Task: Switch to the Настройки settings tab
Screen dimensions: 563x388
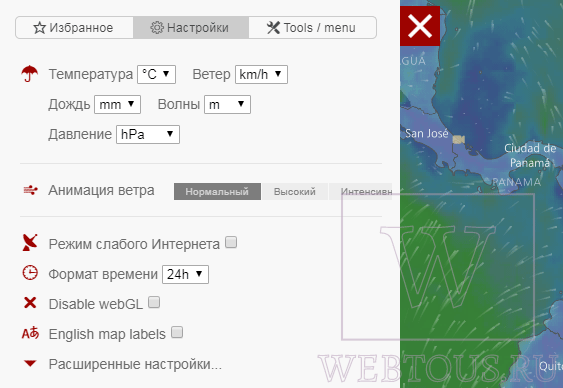Action: point(191,28)
